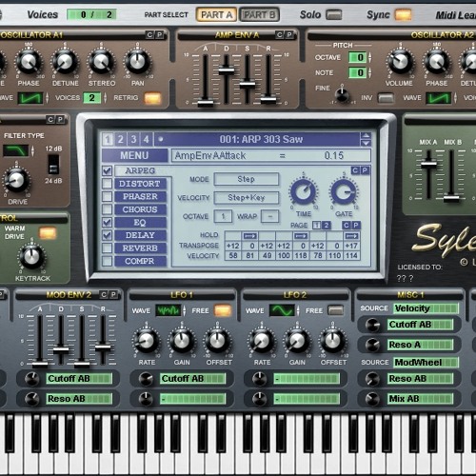Select the Oscillator A1 wave display
The height and width of the screenshot is (476, 476).
pyautogui.click(x=30, y=98)
